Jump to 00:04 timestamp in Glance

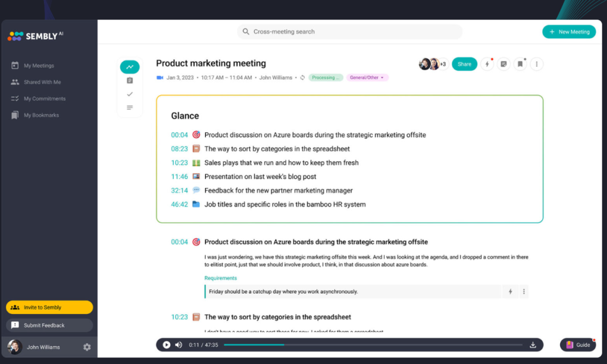tap(179, 135)
